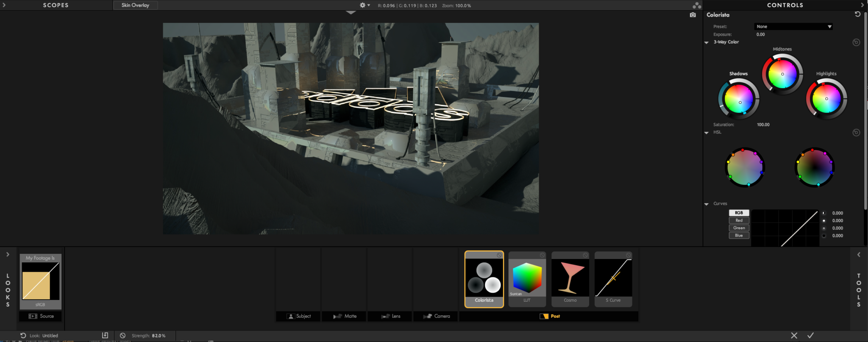868x342 pixels.
Task: Reset the 3-Way Color section
Action: click(856, 42)
